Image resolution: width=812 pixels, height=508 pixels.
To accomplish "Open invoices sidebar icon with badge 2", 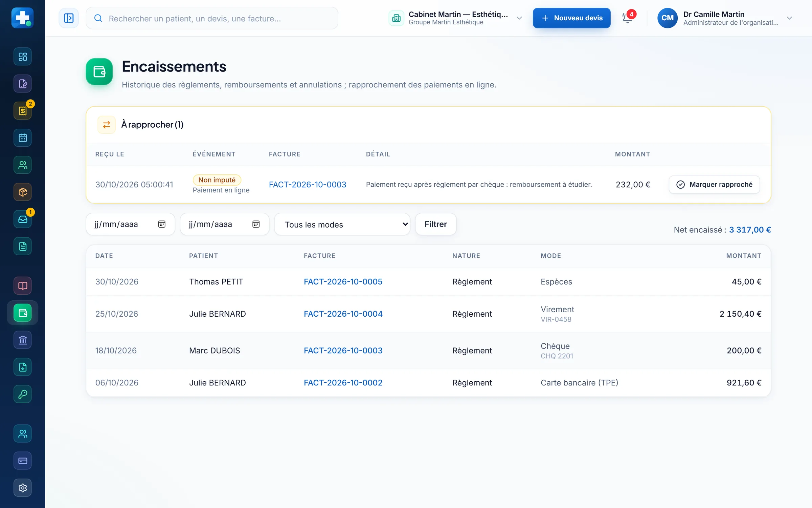I will [23, 111].
